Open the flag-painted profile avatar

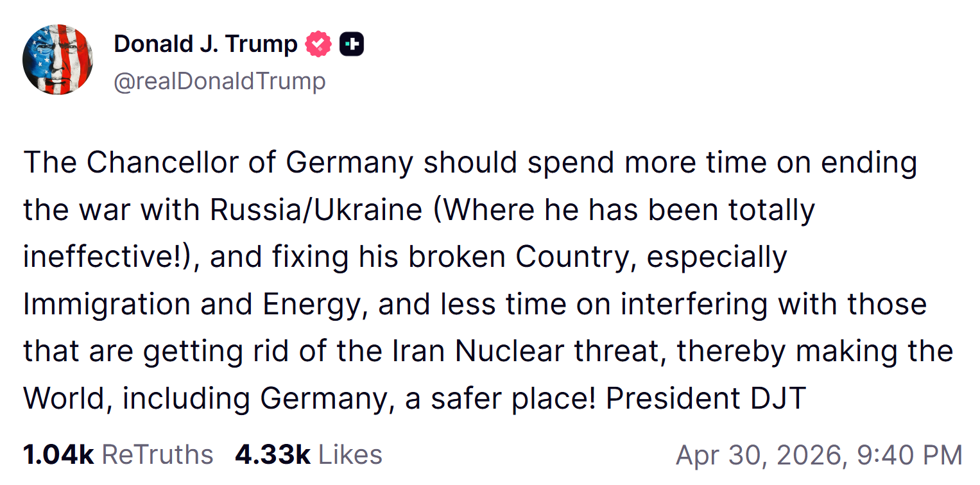click(58, 60)
